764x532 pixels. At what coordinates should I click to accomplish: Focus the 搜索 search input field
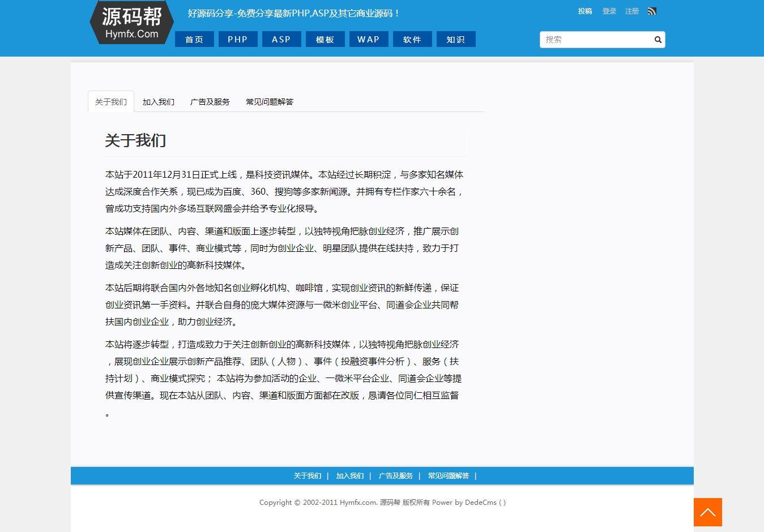click(x=595, y=40)
